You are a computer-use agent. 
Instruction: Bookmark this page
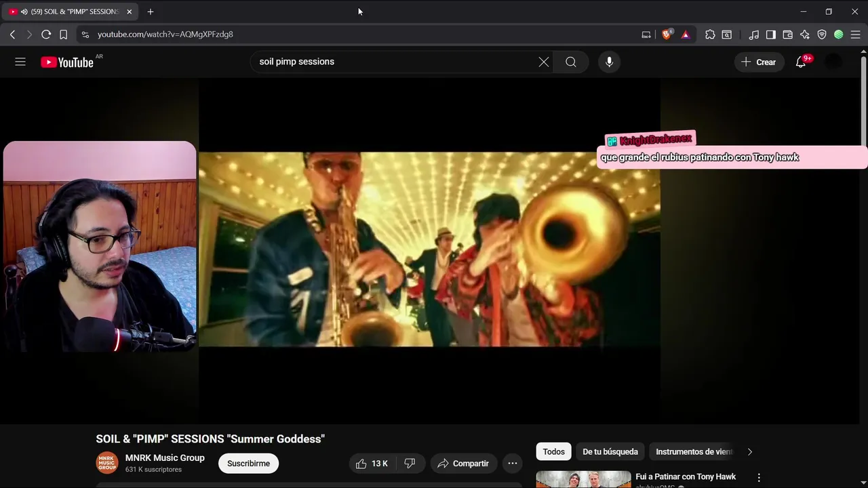click(63, 34)
